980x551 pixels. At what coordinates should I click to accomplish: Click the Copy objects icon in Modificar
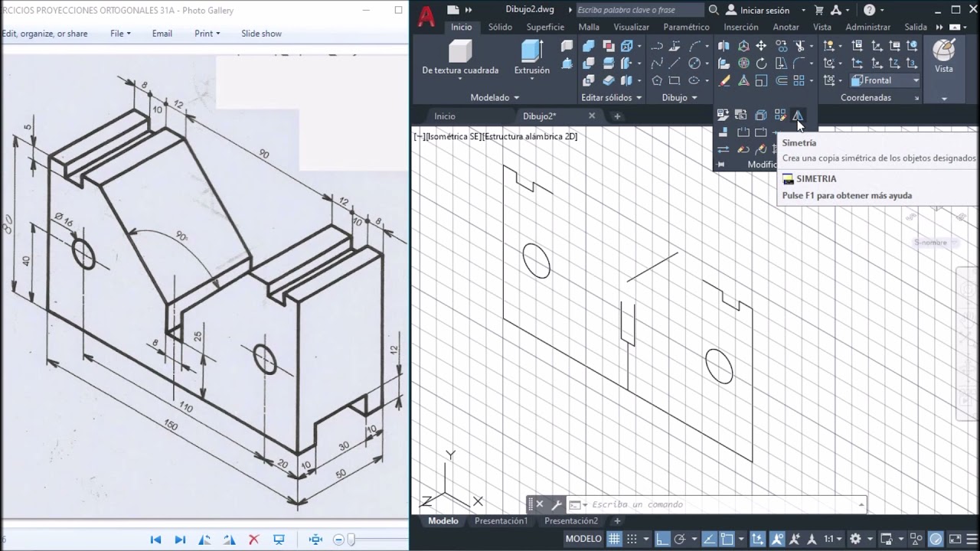click(x=781, y=46)
